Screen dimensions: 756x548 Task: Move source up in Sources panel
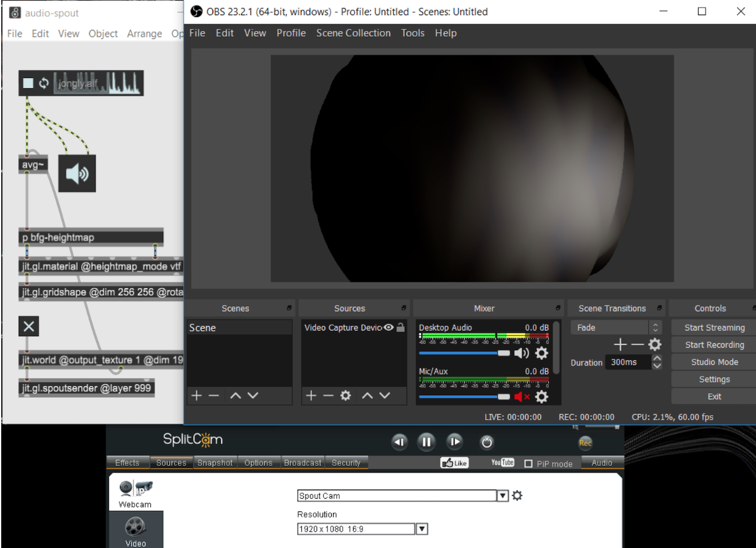pyautogui.click(x=367, y=396)
